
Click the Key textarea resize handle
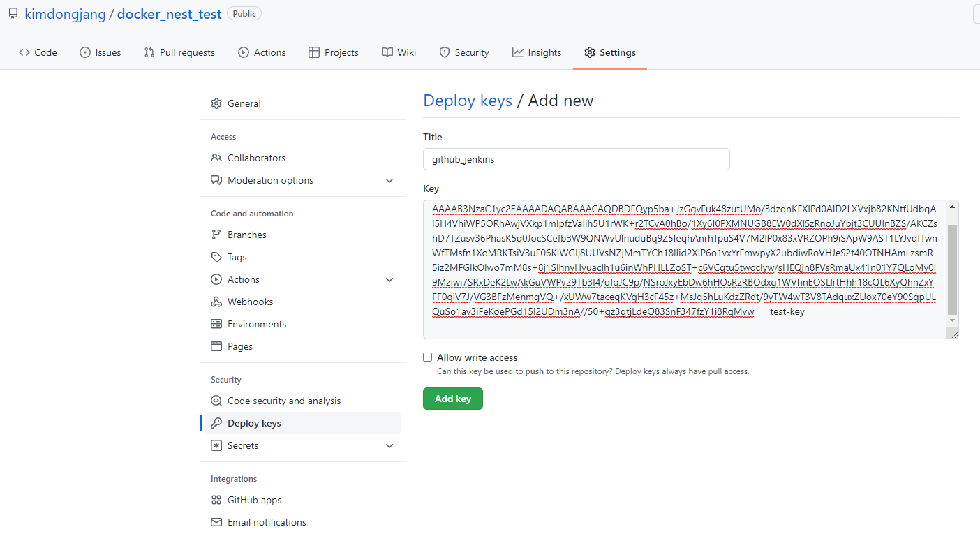point(953,334)
